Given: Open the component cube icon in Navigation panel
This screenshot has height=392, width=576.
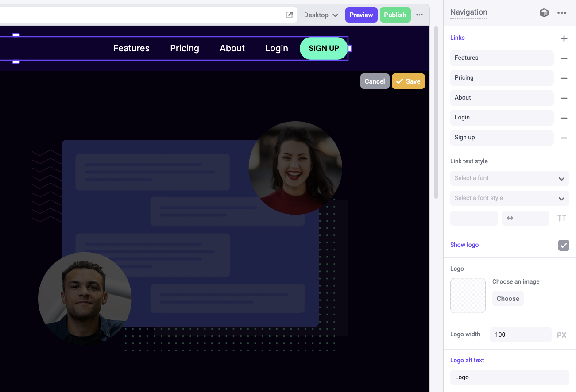Looking at the screenshot, I should pyautogui.click(x=544, y=13).
